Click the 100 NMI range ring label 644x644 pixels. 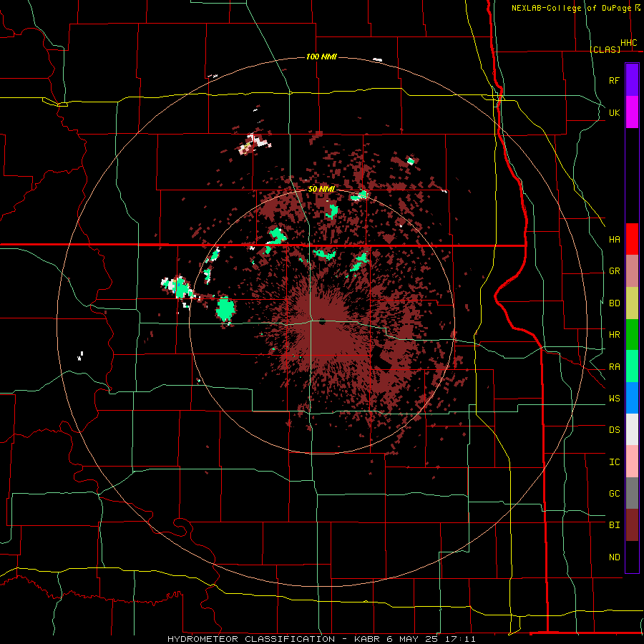click(x=321, y=57)
